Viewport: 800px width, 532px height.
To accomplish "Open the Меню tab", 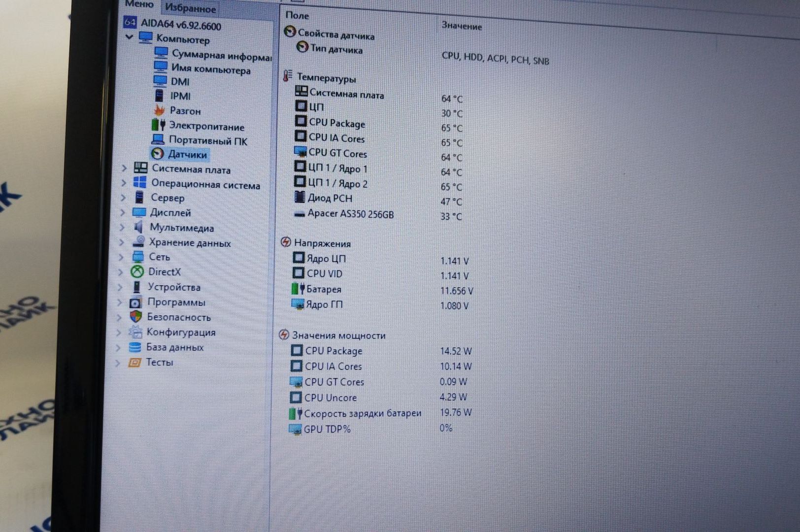I will 139,4.
